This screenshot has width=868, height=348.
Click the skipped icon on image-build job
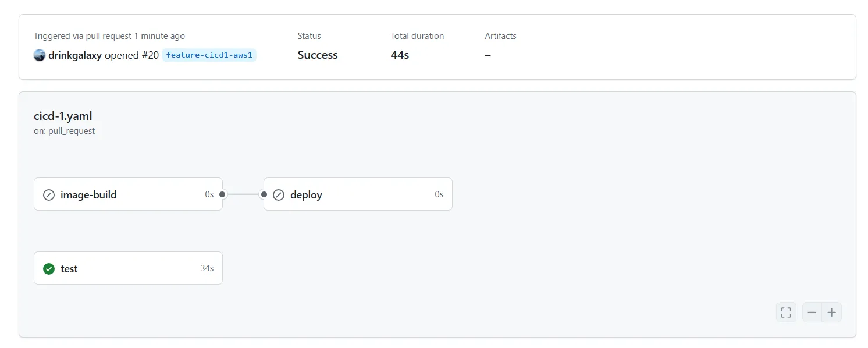click(x=49, y=194)
